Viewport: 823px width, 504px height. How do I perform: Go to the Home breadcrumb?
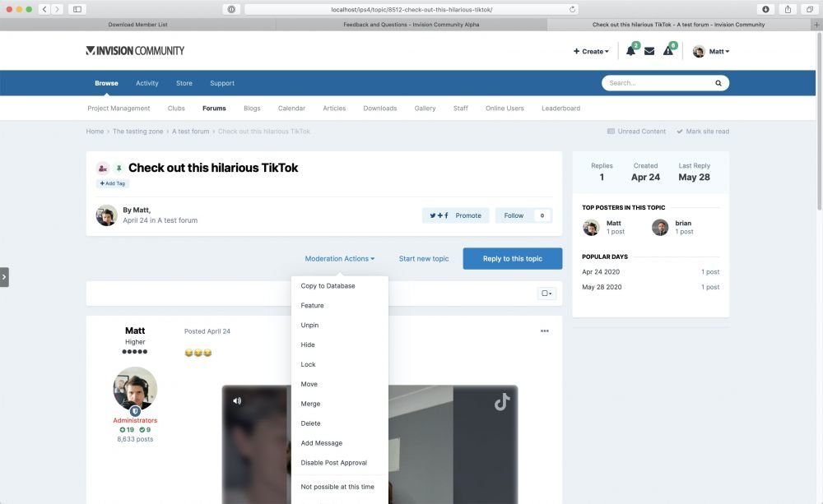95,131
